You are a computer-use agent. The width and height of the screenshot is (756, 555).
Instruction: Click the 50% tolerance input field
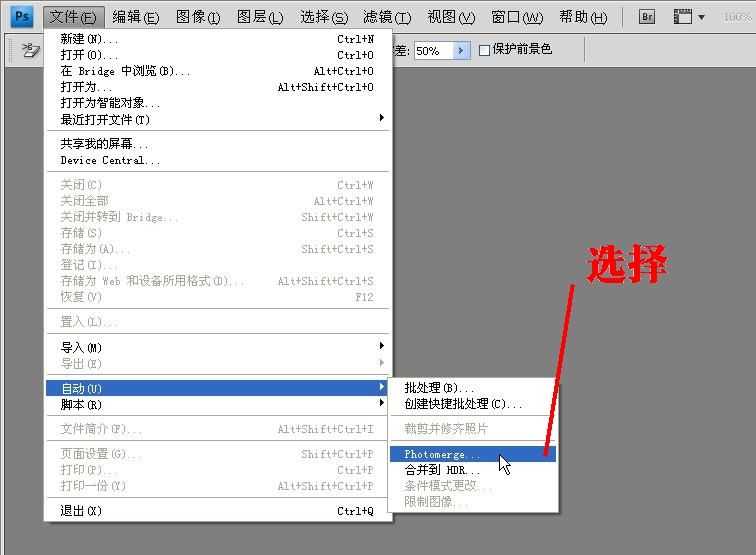click(433, 51)
